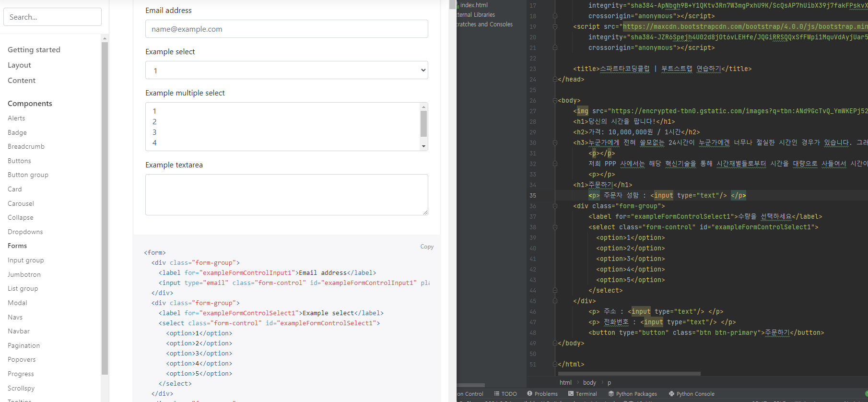Open the Example select dropdown

click(287, 71)
